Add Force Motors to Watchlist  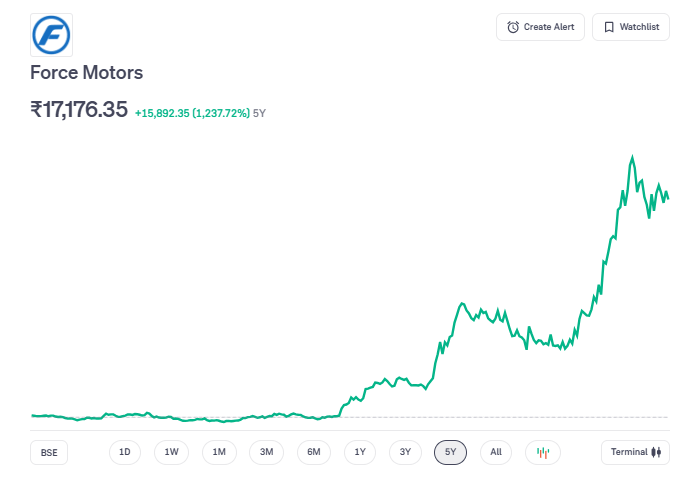click(x=631, y=27)
